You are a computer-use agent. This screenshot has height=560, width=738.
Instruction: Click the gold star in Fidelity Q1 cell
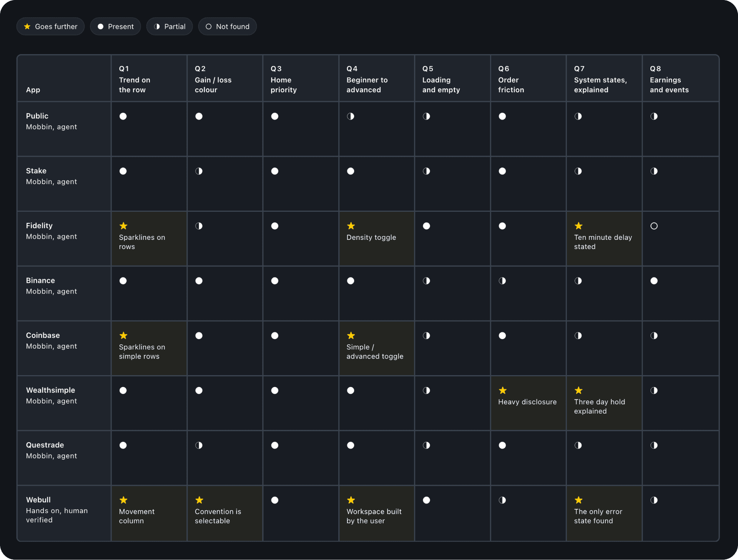[123, 226]
